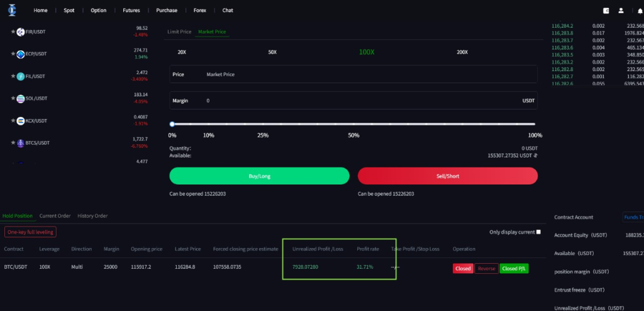Click the red Sell/Short button
644x311 pixels.
pyautogui.click(x=448, y=176)
